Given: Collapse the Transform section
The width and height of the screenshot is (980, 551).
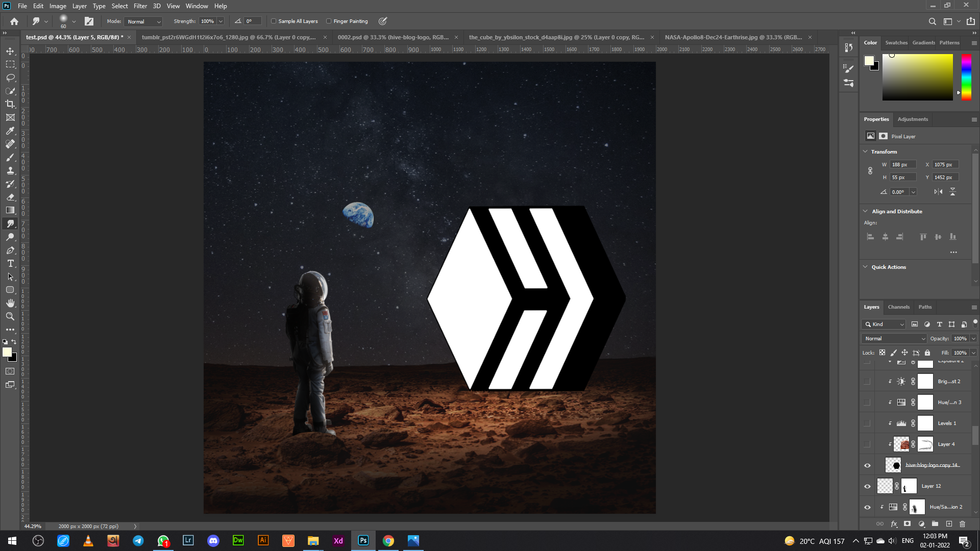Looking at the screenshot, I should point(865,152).
